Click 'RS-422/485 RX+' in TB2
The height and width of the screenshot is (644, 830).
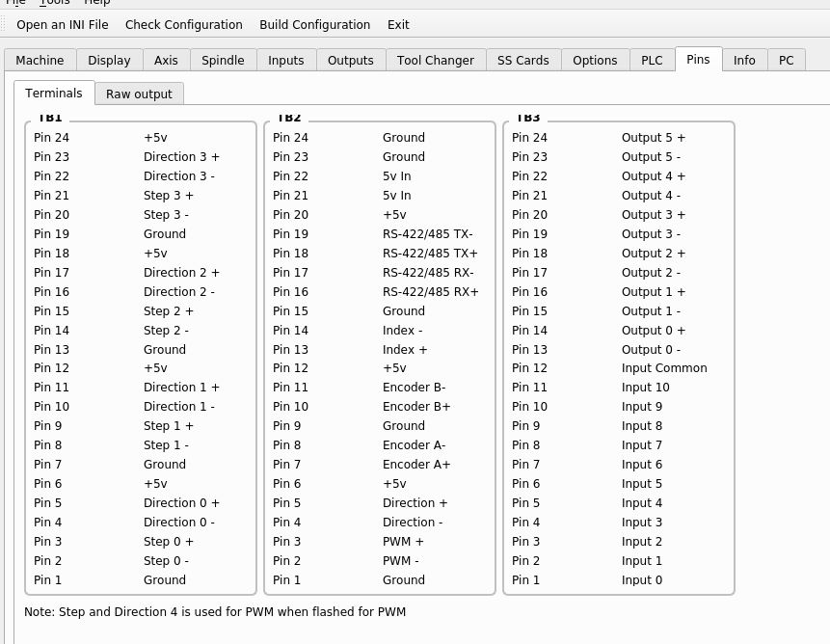pos(431,291)
